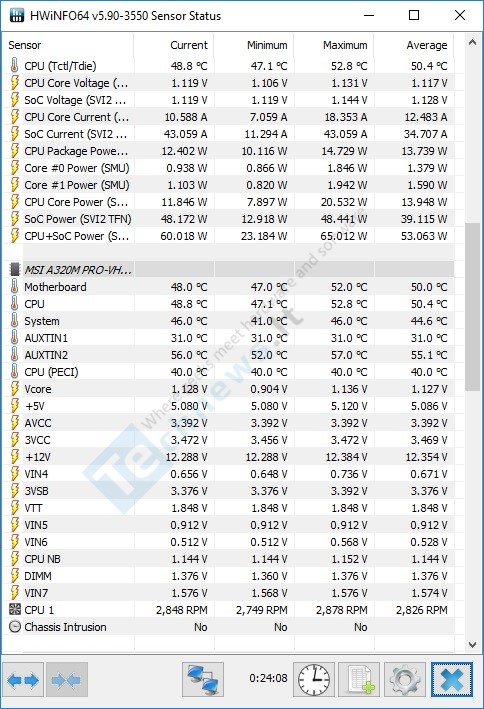Select the CPU+SoC Power row label
The image size is (484, 709).
76,236
